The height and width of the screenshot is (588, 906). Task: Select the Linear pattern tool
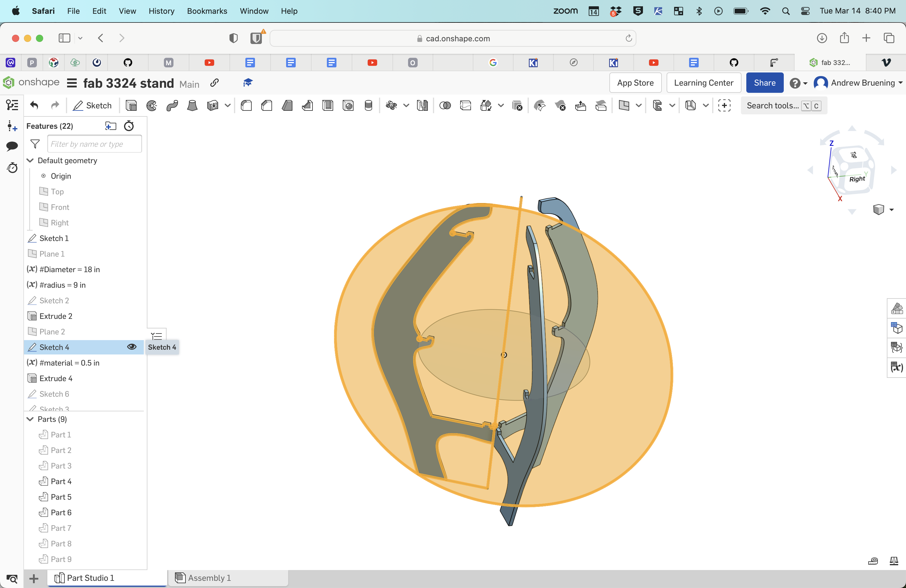pos(391,105)
